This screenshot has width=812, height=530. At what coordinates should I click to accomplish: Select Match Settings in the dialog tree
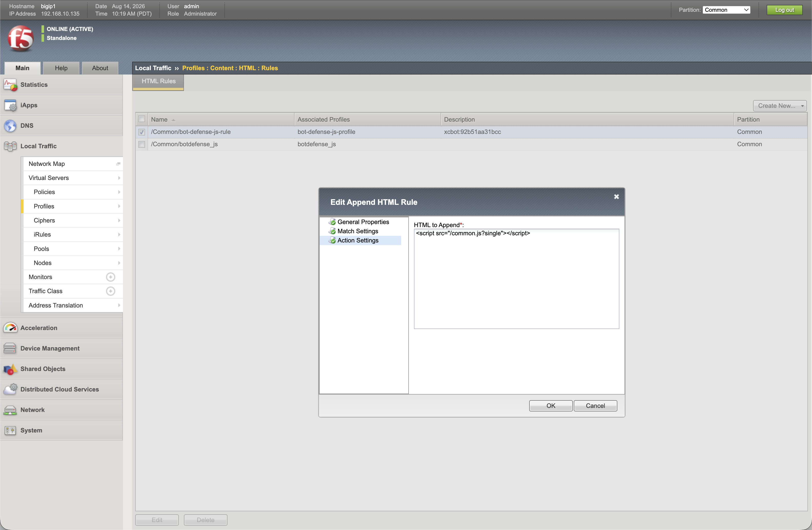click(358, 231)
